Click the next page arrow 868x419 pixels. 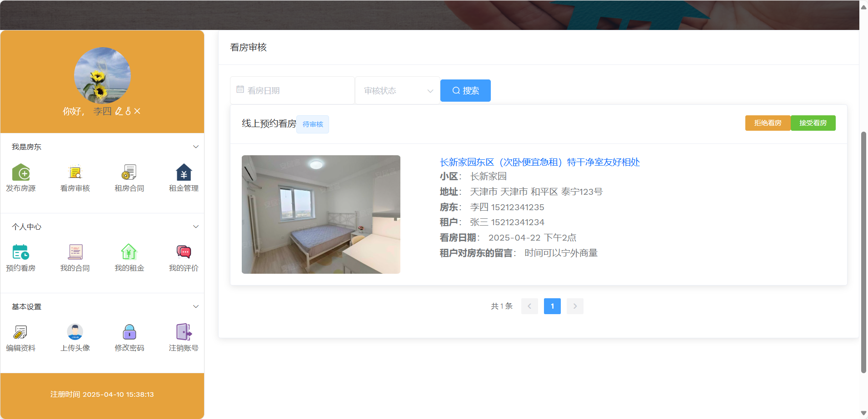coord(575,306)
